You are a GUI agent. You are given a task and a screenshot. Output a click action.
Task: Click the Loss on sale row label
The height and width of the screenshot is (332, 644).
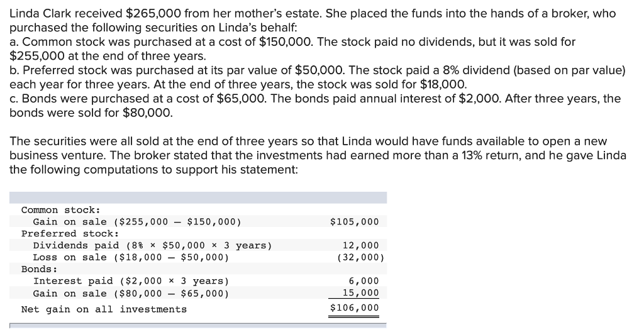131,258
